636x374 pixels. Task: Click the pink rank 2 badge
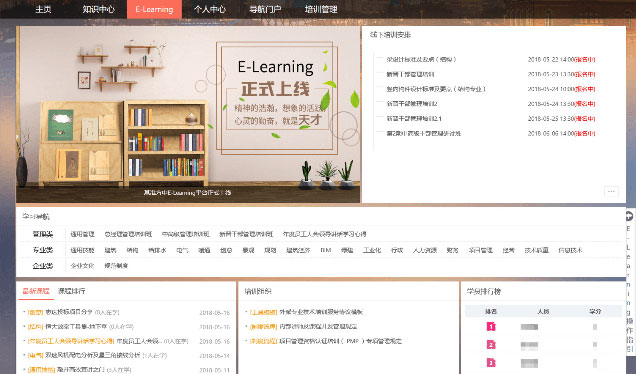pyautogui.click(x=491, y=345)
